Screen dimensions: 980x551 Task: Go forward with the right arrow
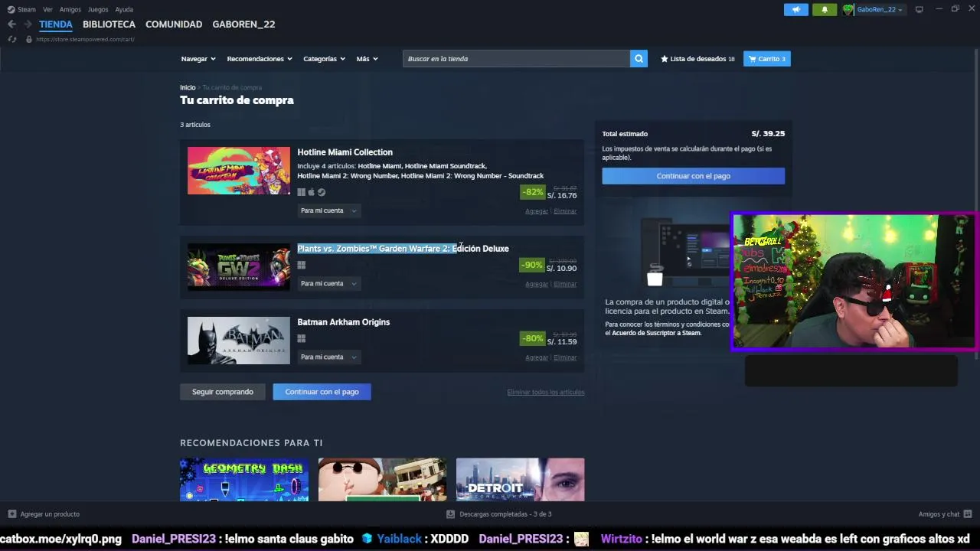28,24
